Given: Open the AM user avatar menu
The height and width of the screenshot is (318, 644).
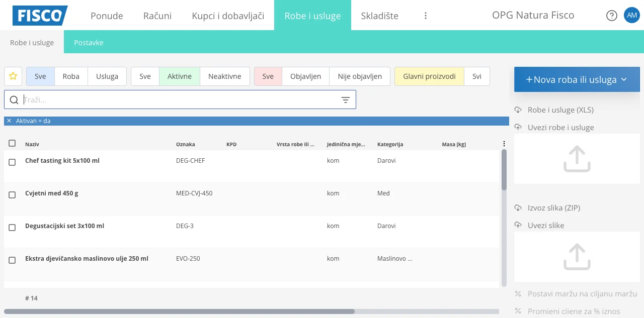Looking at the screenshot, I should pos(631,15).
